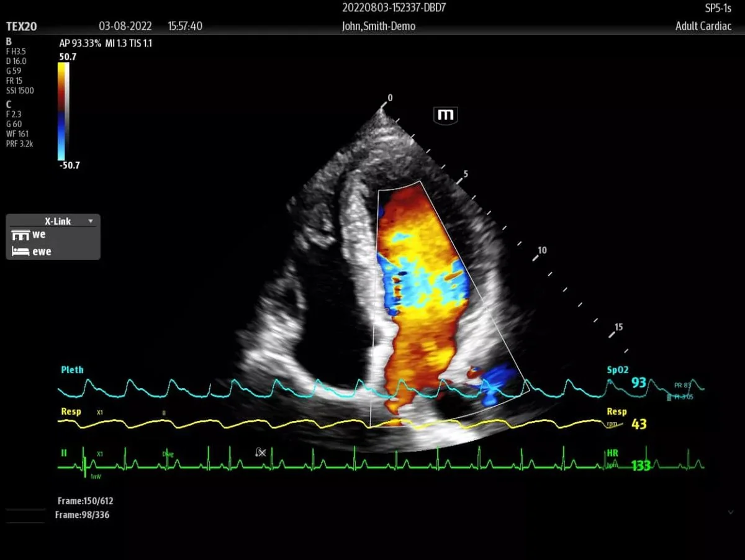Click 'D 16.0' depth parameter
The height and width of the screenshot is (560, 745).
16,61
